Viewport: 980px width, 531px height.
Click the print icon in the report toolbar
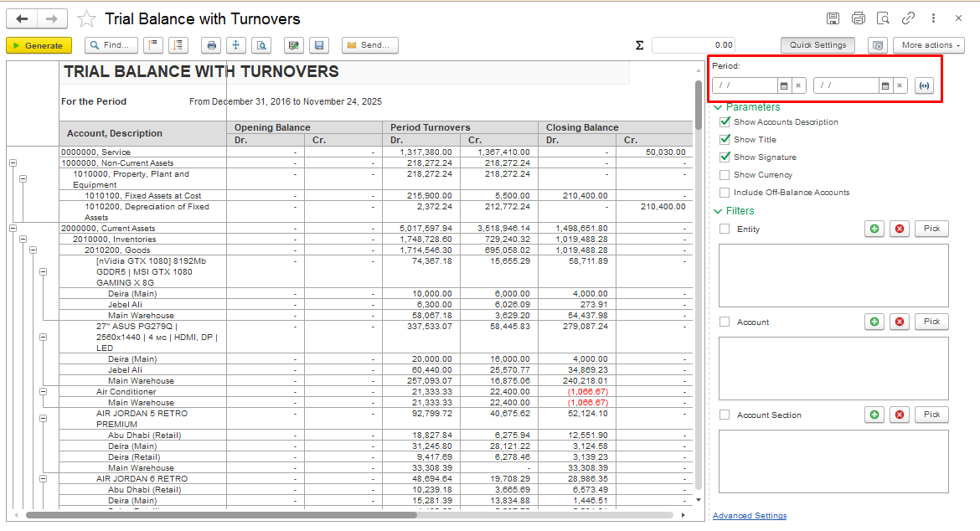tap(212, 45)
